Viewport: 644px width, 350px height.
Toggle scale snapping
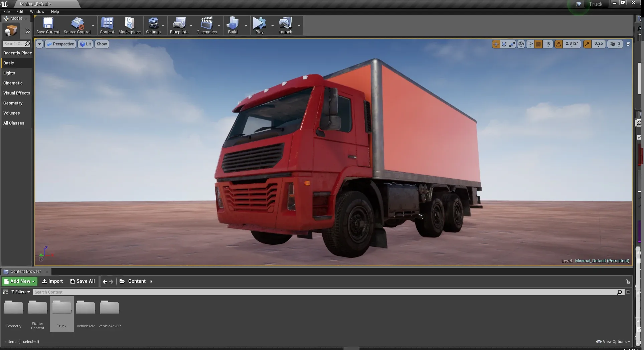pos(587,44)
